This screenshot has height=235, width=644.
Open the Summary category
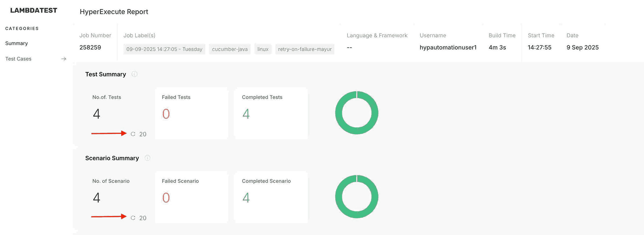[x=16, y=43]
